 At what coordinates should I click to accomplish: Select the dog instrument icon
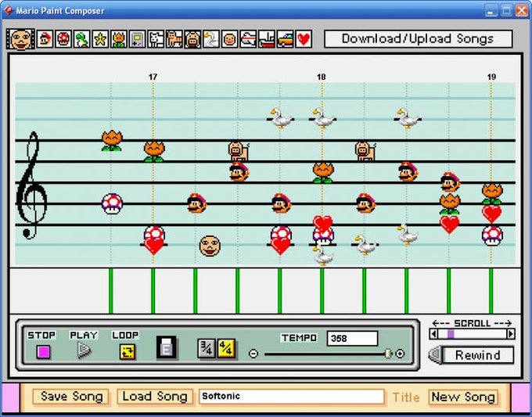click(156, 39)
